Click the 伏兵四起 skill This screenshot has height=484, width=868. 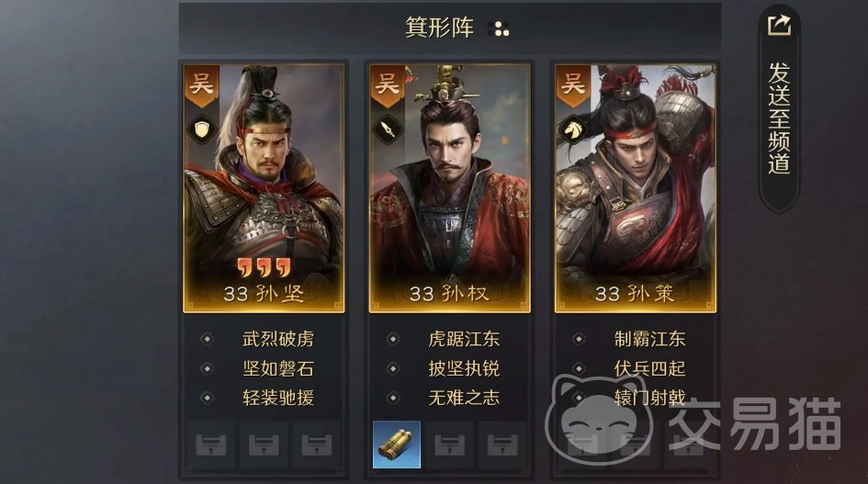point(650,368)
